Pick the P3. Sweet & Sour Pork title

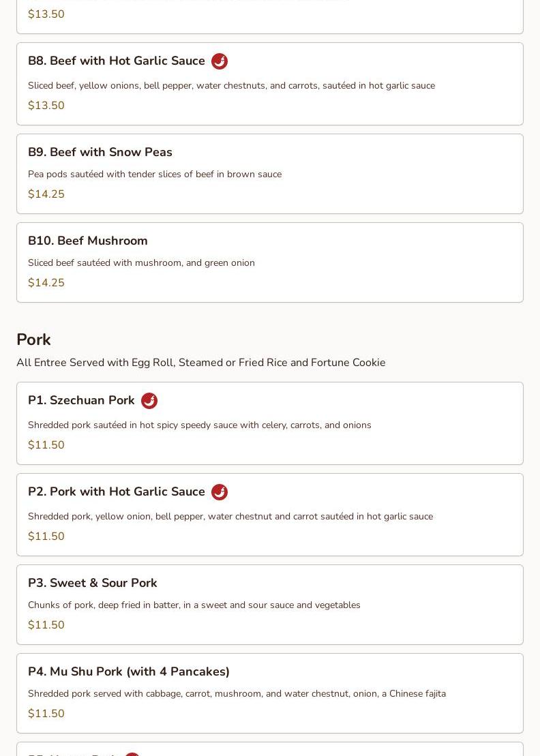coord(93,583)
